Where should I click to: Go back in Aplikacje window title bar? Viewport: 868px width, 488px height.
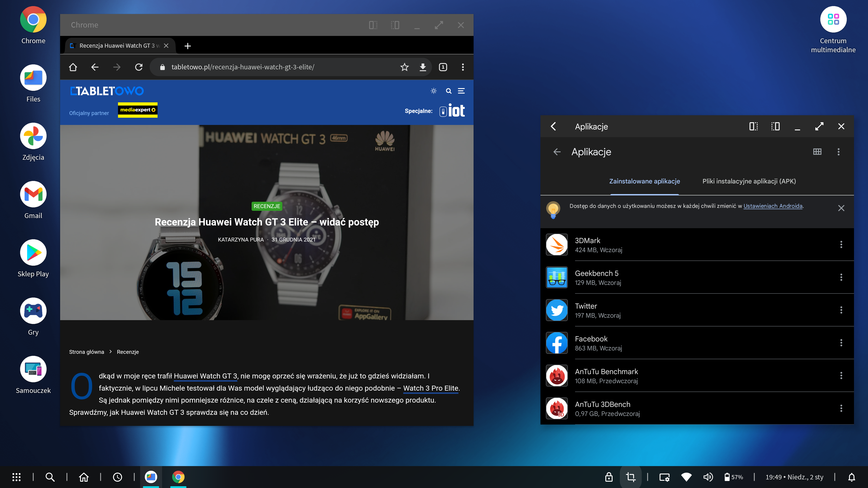click(x=553, y=126)
